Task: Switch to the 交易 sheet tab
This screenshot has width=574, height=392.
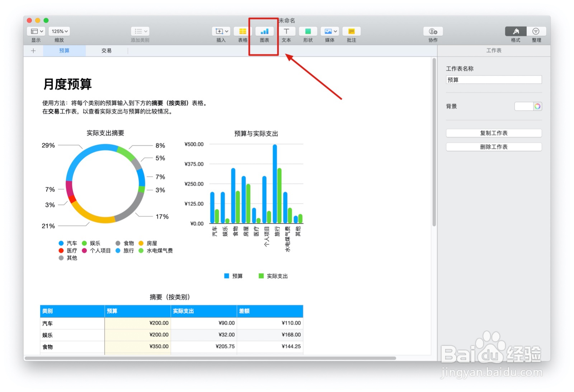Action: pos(106,51)
